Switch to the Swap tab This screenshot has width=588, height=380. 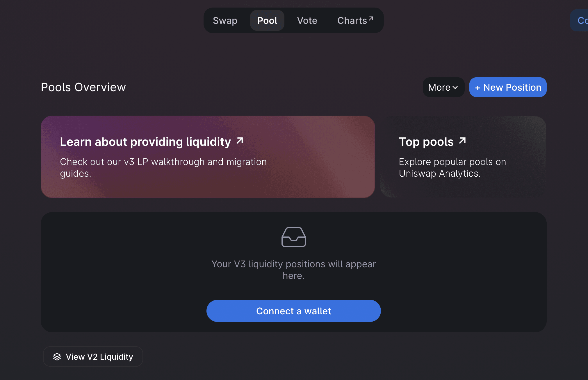click(225, 20)
